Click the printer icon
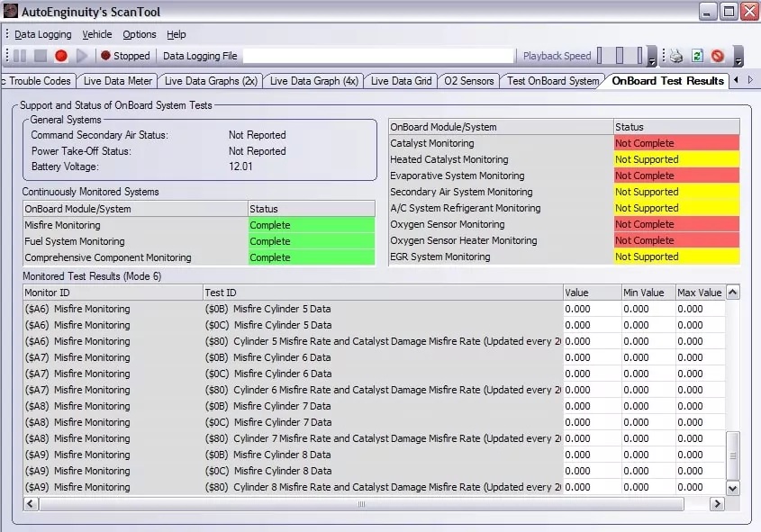 676,56
